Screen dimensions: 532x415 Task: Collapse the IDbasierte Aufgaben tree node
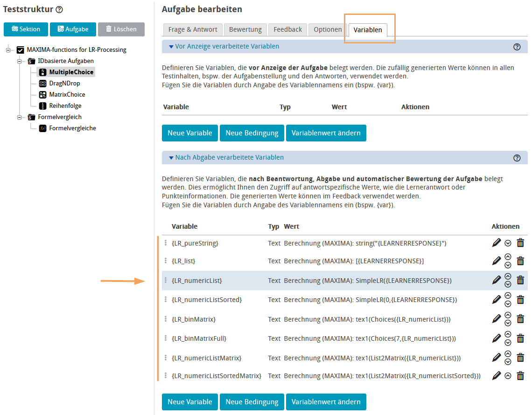click(x=20, y=61)
